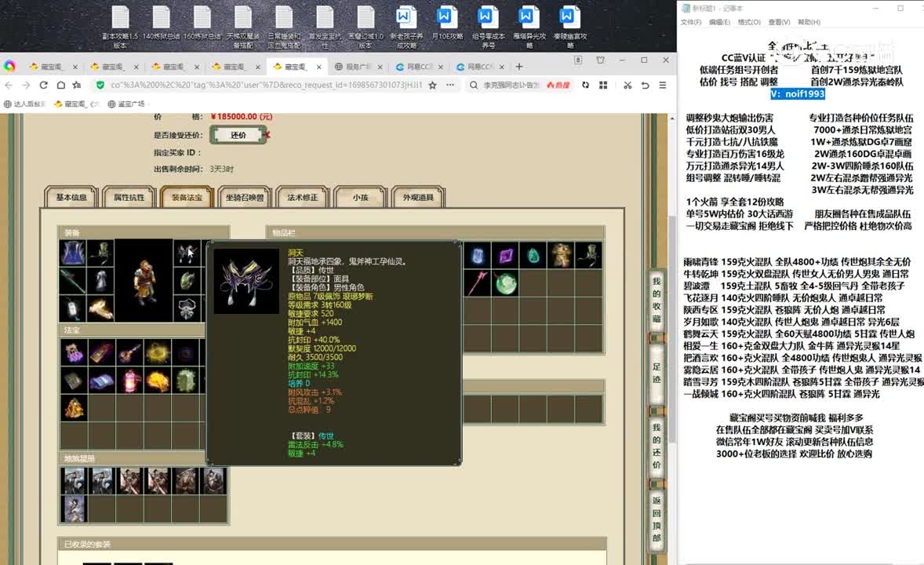Open the 鉴宝广场 bookmark
The height and width of the screenshot is (565, 924).
pos(126,104)
